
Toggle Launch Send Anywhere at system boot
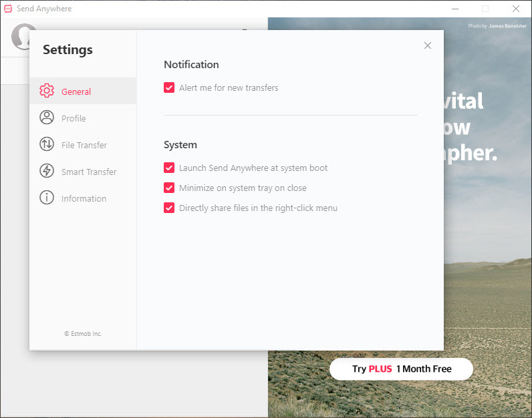(169, 168)
